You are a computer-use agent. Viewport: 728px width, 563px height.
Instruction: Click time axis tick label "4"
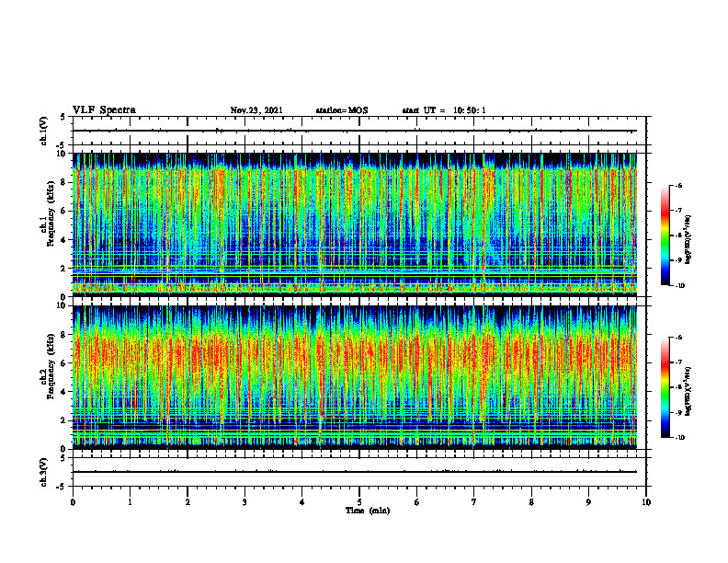pyautogui.click(x=301, y=502)
